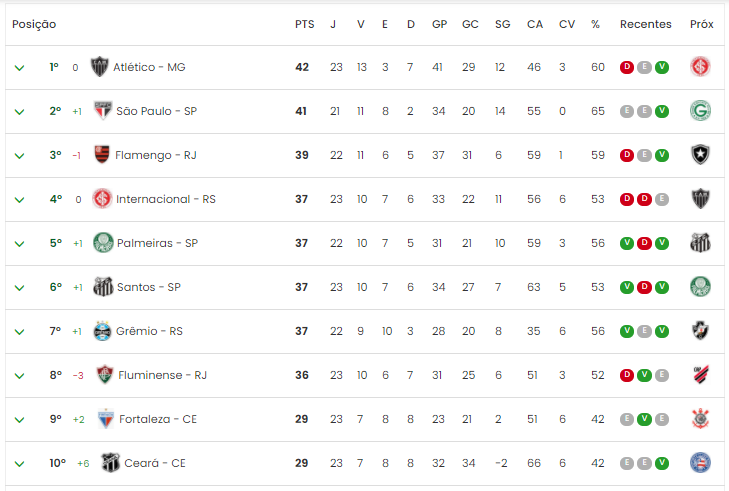Expand the Santos - SP row chevron

click(x=19, y=288)
